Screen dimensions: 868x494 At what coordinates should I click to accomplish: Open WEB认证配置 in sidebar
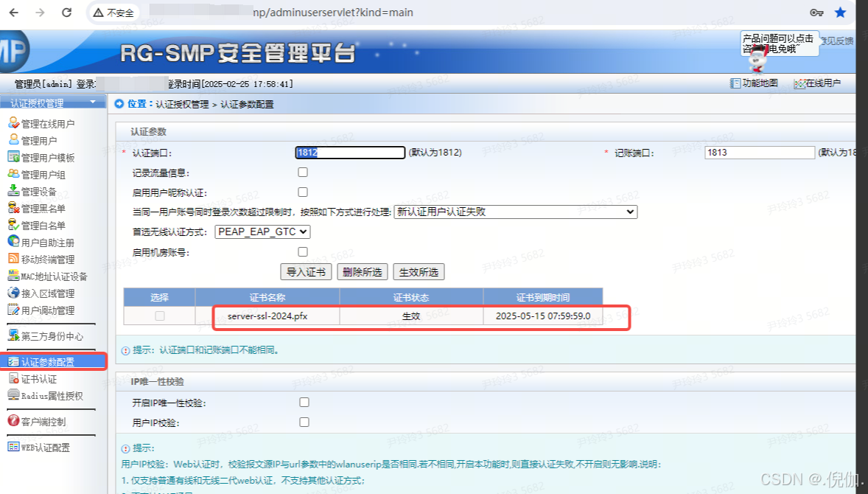pos(39,448)
